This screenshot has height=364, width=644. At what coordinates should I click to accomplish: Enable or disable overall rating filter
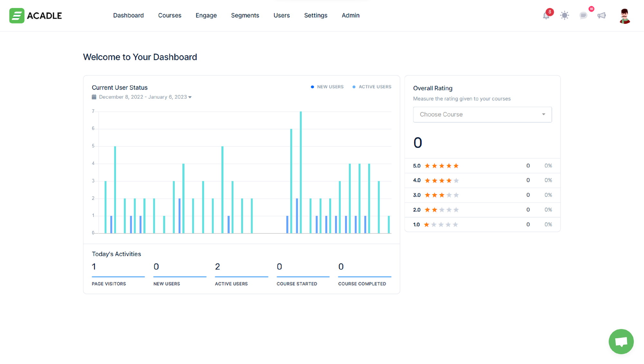482,114
